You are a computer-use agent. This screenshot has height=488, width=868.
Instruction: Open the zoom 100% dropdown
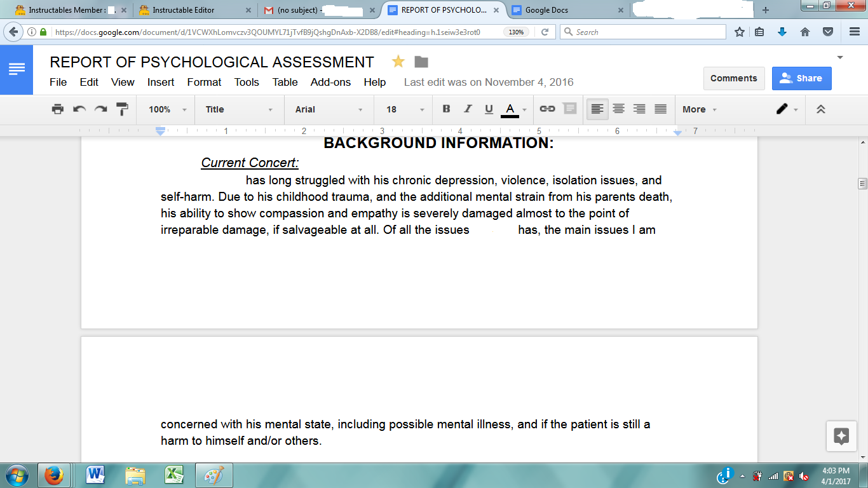click(168, 109)
